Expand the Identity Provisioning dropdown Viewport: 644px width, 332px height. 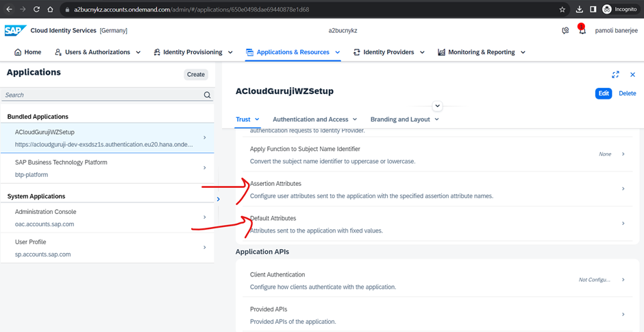pos(193,52)
